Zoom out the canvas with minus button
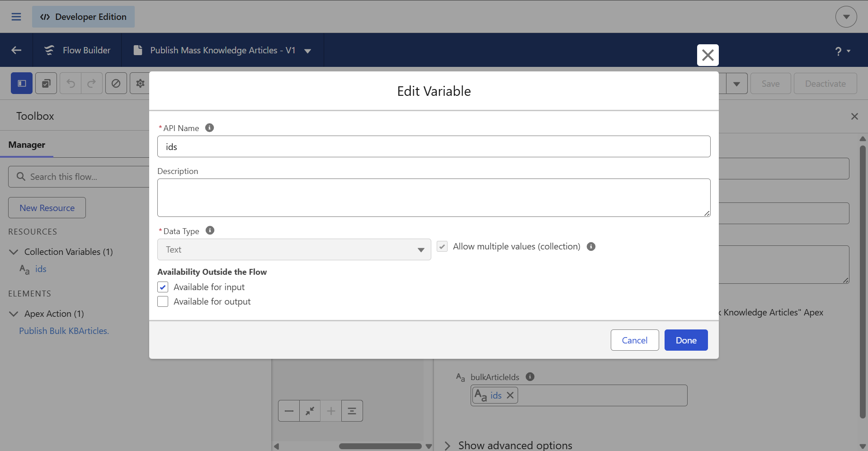868x451 pixels. tap(289, 411)
